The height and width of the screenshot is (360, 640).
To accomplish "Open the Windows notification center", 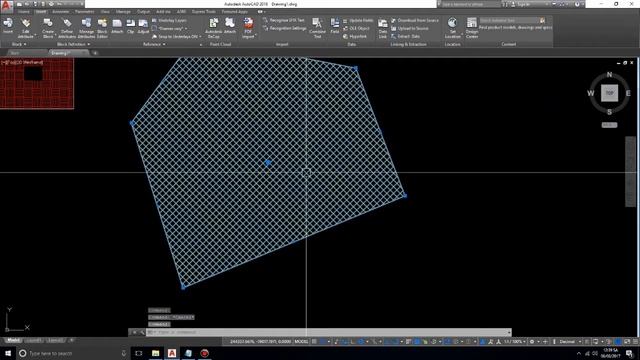I will tap(629, 353).
